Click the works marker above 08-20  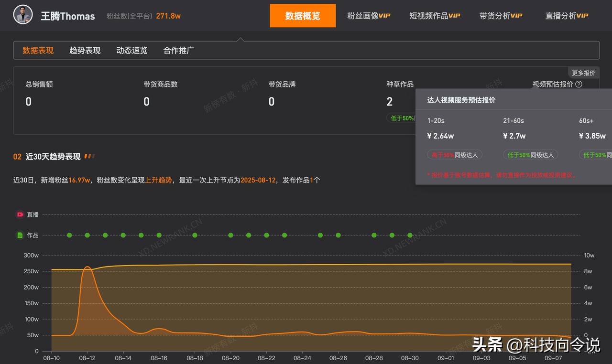pos(230,235)
